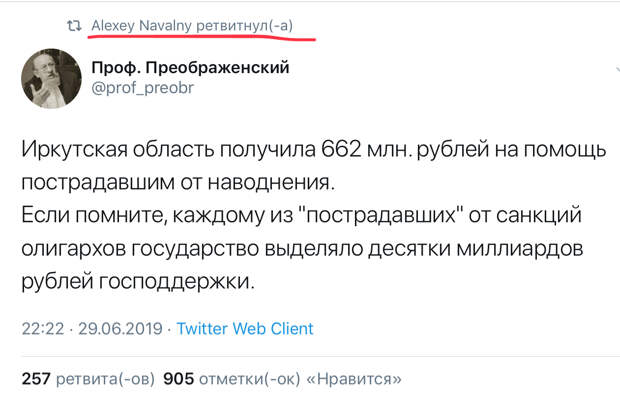Open the 905 likes count

pyautogui.click(x=179, y=379)
